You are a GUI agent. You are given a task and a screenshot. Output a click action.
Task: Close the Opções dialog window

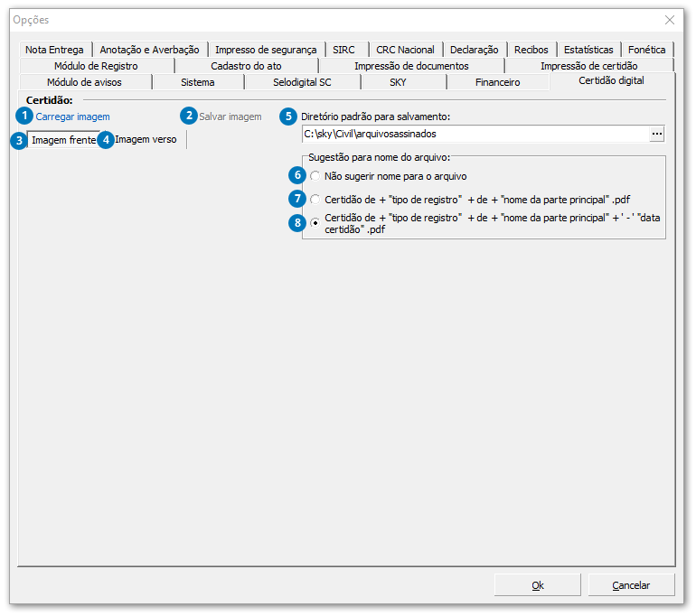[670, 20]
